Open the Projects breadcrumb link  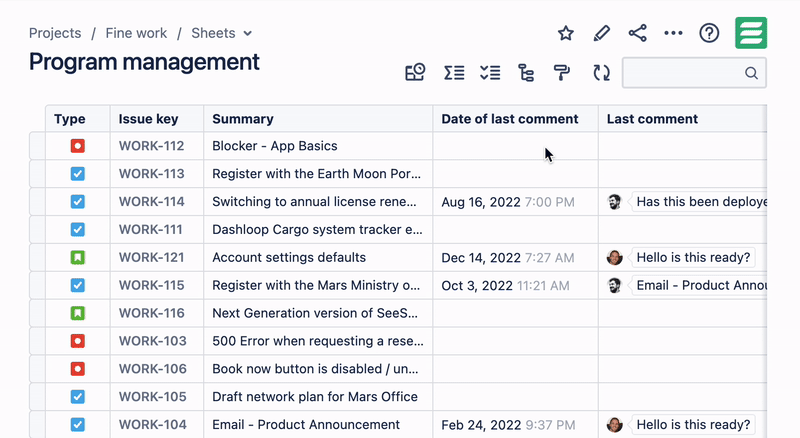(55, 33)
